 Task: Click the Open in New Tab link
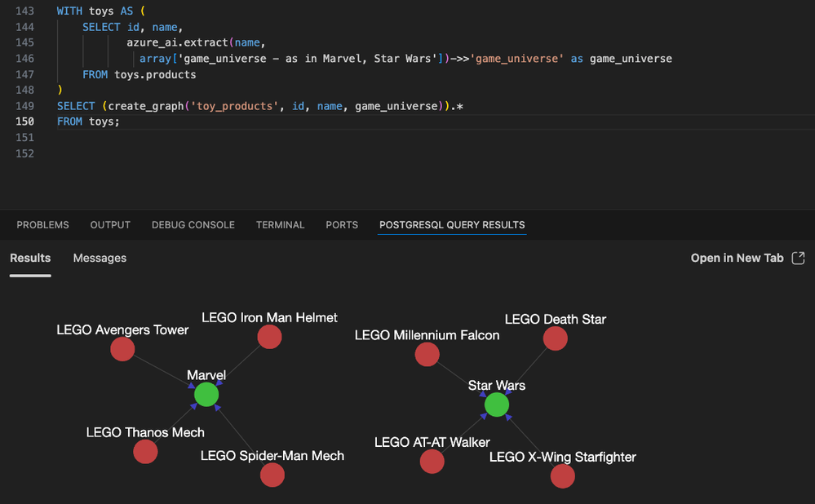pos(737,259)
